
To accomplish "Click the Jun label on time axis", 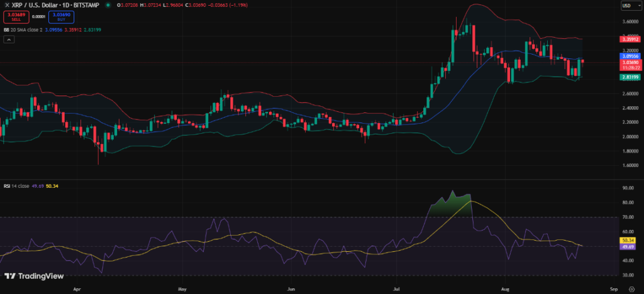I will [291, 289].
